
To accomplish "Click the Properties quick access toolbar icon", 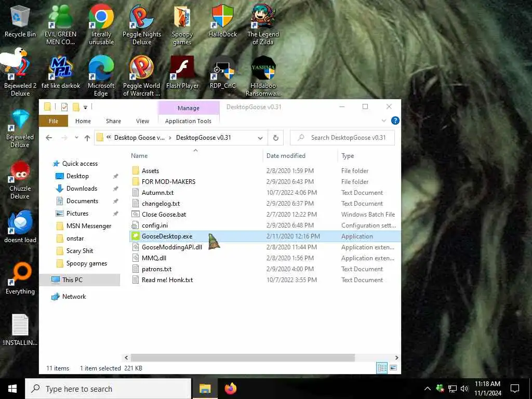I will [64, 107].
